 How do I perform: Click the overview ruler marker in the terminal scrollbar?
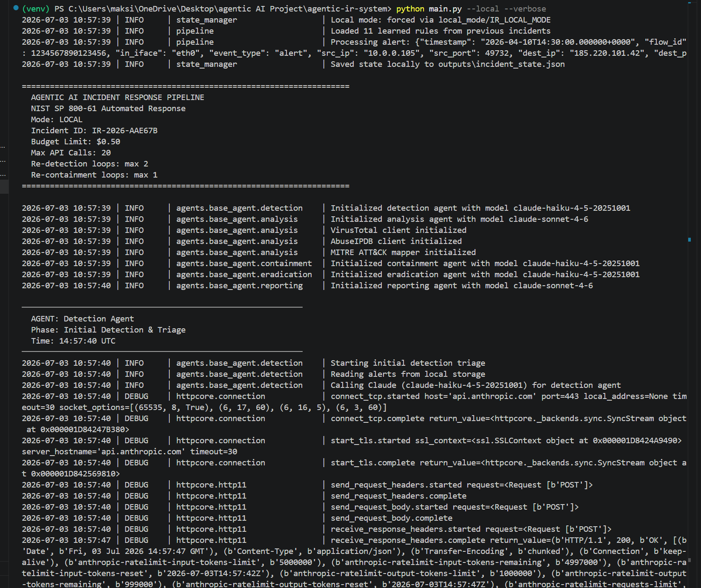[689, 240]
